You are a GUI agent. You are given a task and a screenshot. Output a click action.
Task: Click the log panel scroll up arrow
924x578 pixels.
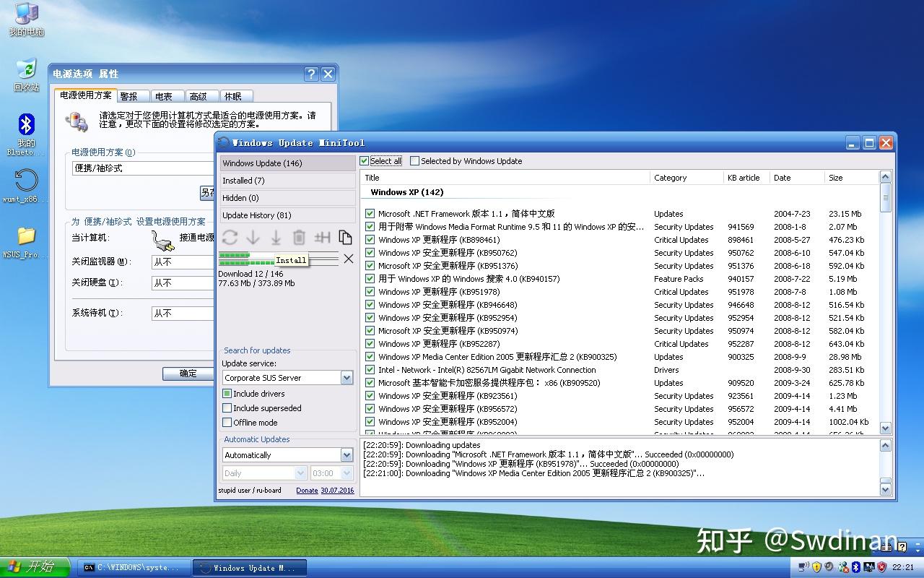click(x=886, y=446)
